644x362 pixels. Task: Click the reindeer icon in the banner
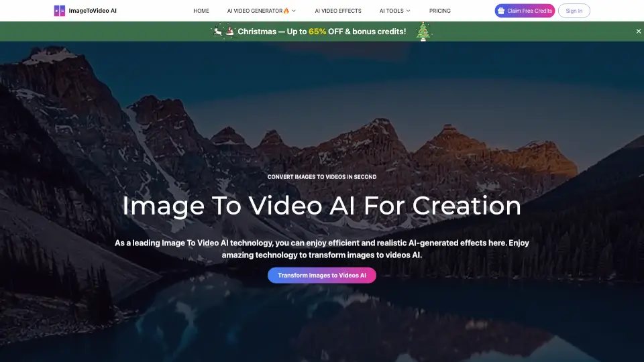click(x=217, y=32)
